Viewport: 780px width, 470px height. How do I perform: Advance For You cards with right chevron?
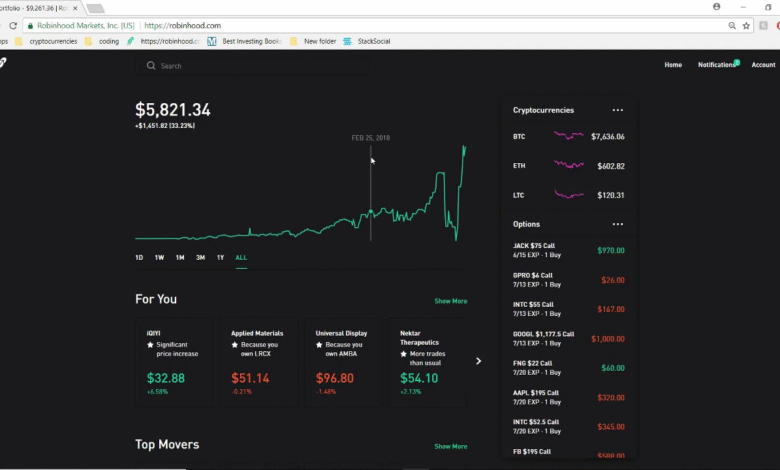[478, 361]
